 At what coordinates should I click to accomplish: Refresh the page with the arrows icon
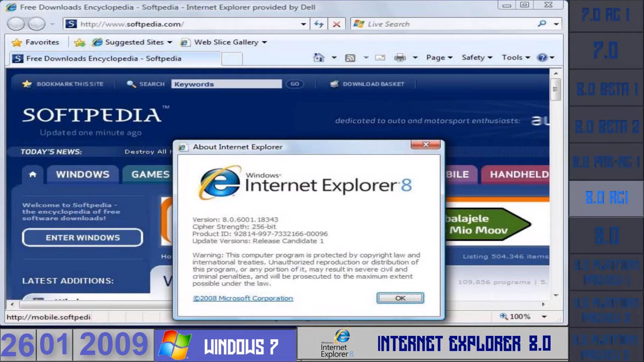318,23
